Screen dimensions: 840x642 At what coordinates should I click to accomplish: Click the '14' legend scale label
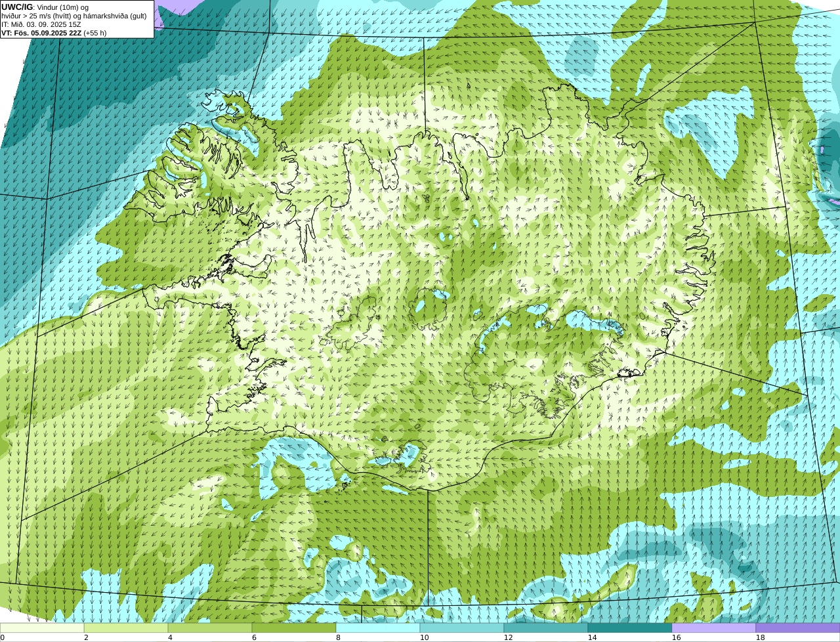coord(592,637)
